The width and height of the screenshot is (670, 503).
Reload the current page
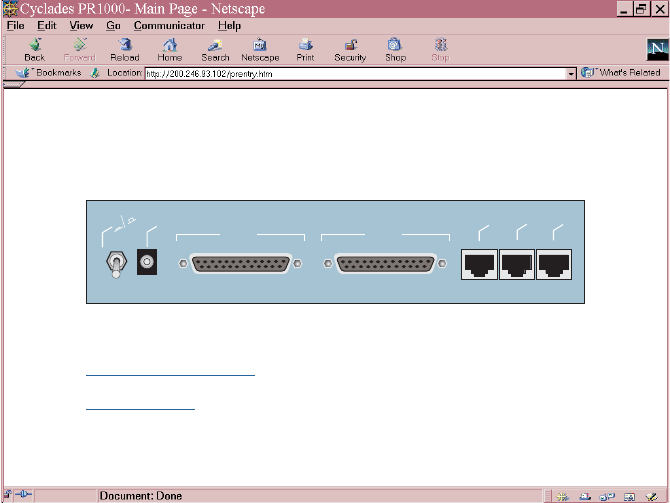tap(125, 50)
